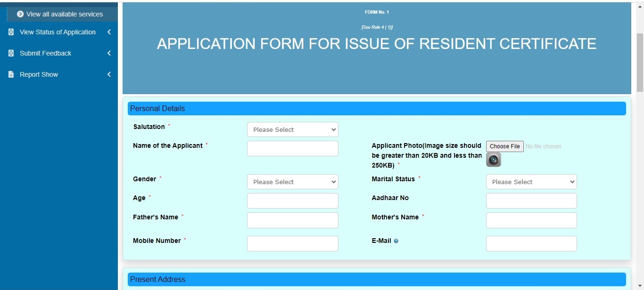
Task: Expand the View Status of Application chevron
Action: coord(109,32)
